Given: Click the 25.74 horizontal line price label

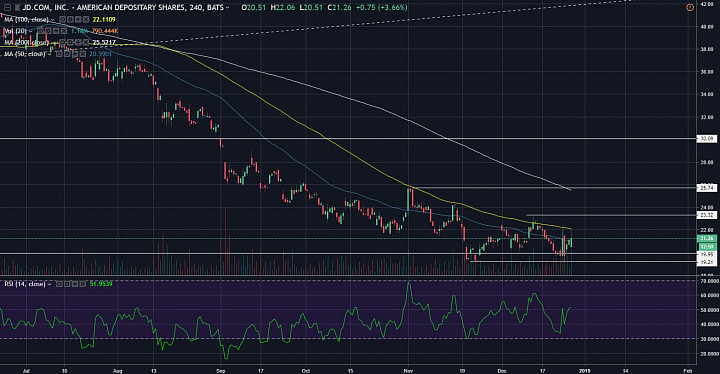Looking at the screenshot, I should pyautogui.click(x=706, y=187).
